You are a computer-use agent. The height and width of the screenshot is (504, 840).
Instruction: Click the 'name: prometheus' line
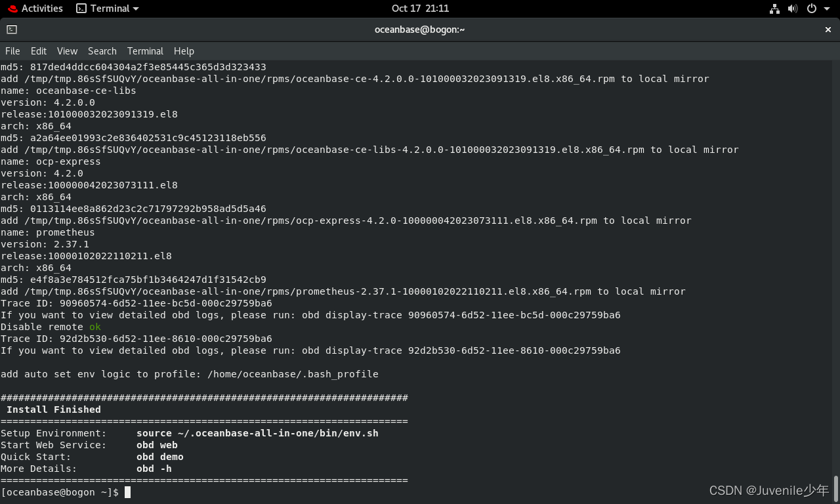(x=48, y=232)
